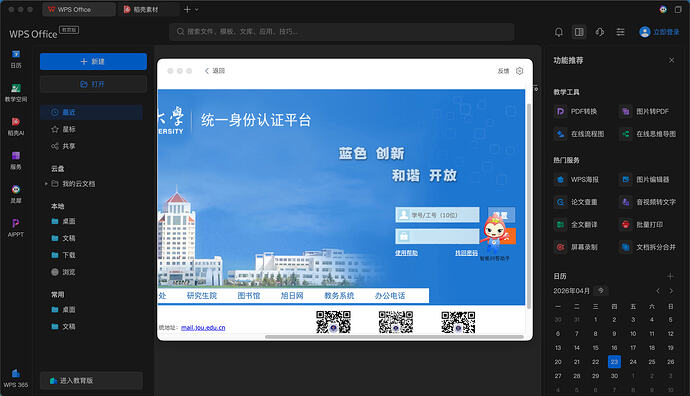
Task: Open the 论文查重 service
Action: coord(576,202)
